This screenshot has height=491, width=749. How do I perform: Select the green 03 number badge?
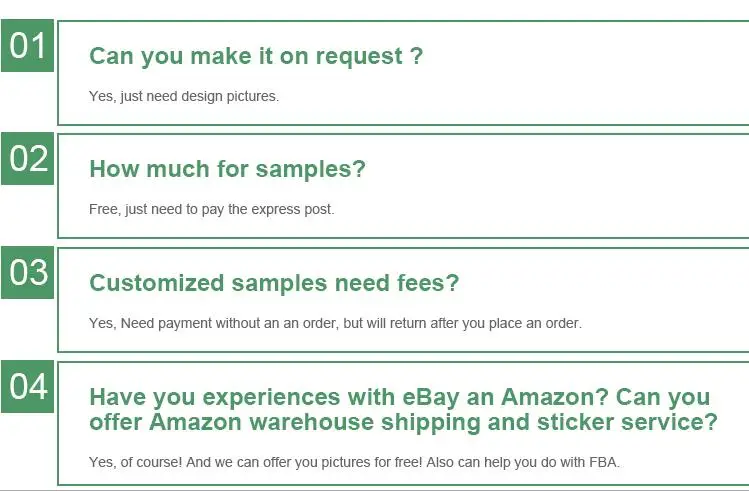(27, 272)
